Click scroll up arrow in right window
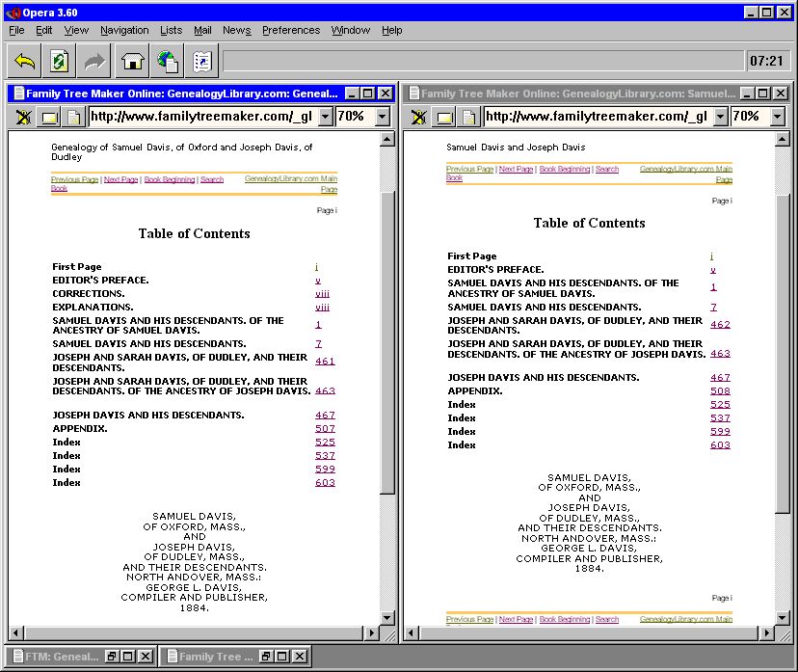 [783, 139]
